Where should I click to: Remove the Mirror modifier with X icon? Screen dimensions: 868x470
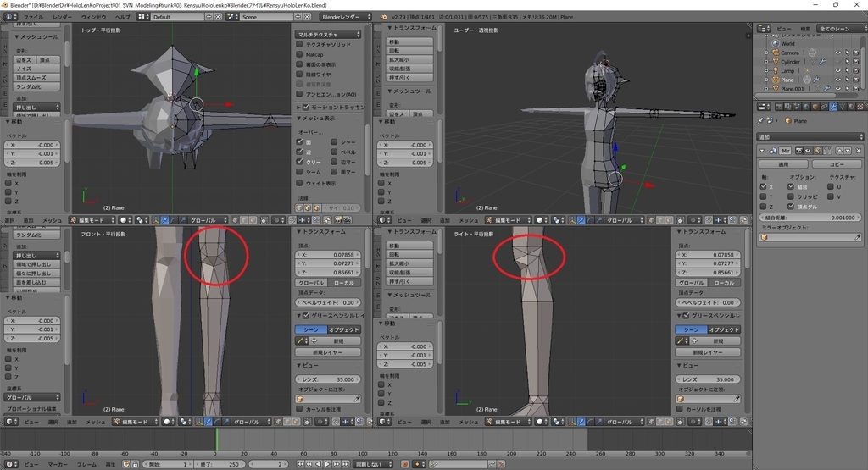pos(859,151)
